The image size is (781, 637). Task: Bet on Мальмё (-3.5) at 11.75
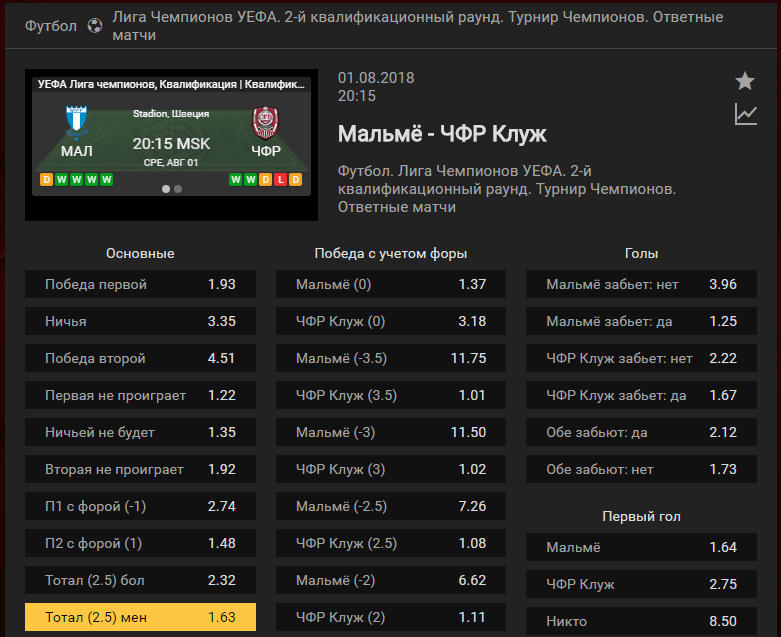[x=391, y=358]
